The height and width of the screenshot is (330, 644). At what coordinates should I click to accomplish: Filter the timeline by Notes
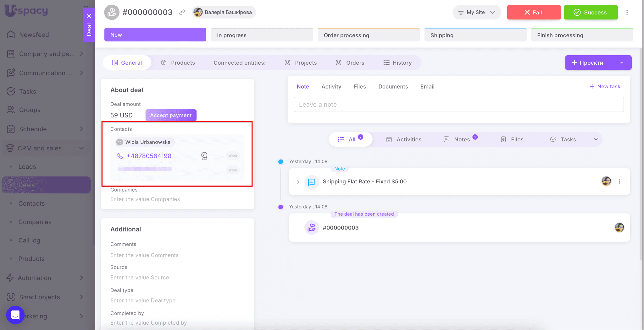[x=461, y=139]
